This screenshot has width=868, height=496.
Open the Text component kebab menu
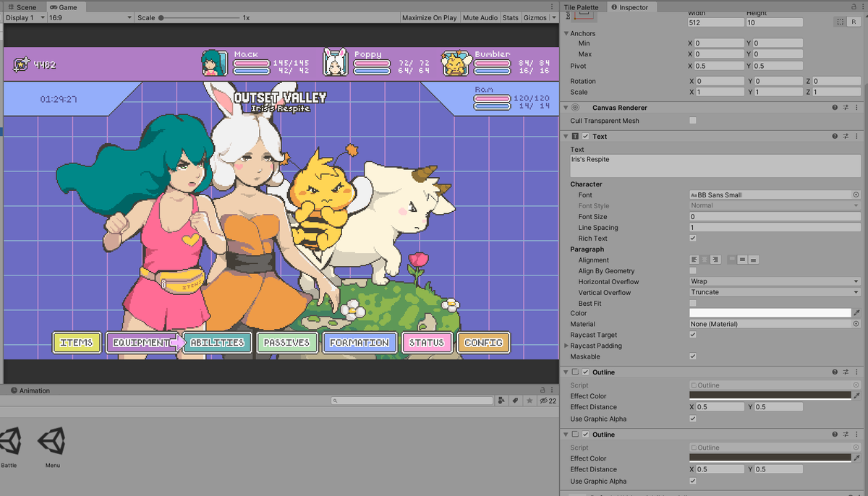pos(856,136)
